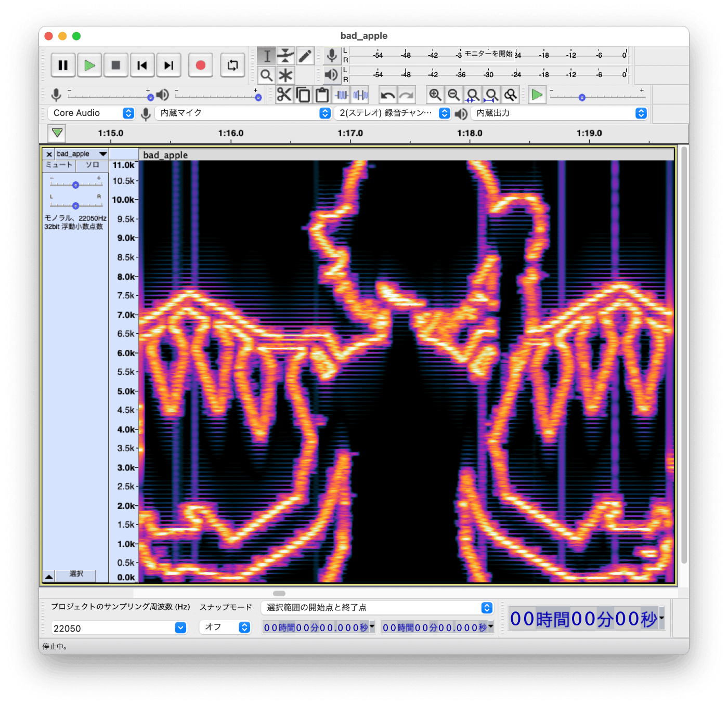
Task: Skip to start of the track
Action: pos(142,66)
